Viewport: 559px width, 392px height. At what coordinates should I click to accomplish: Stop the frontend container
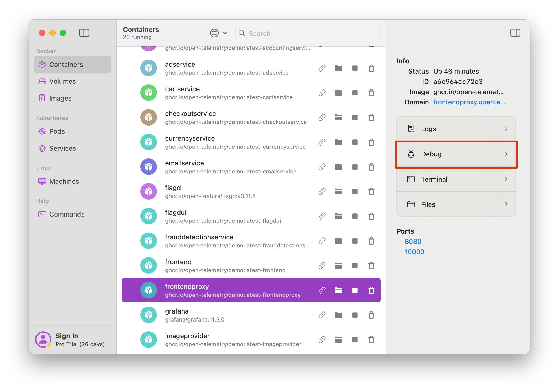(x=355, y=266)
